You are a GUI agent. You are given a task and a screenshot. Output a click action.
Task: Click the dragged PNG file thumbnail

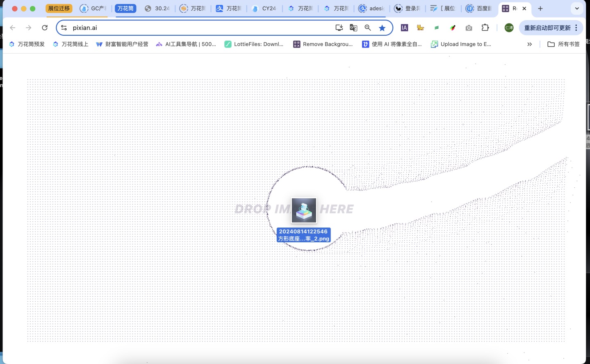pos(304,210)
